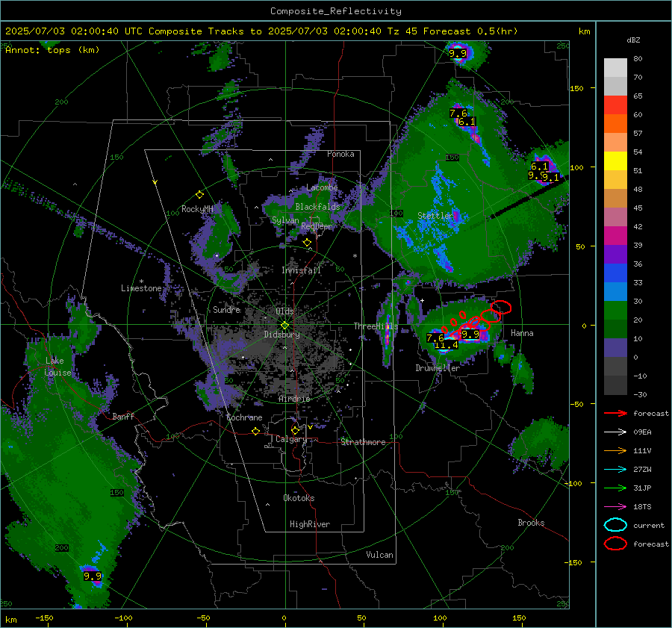This screenshot has width=672, height=628.
Task: Click the Okotoks city label
Action: coord(299,498)
